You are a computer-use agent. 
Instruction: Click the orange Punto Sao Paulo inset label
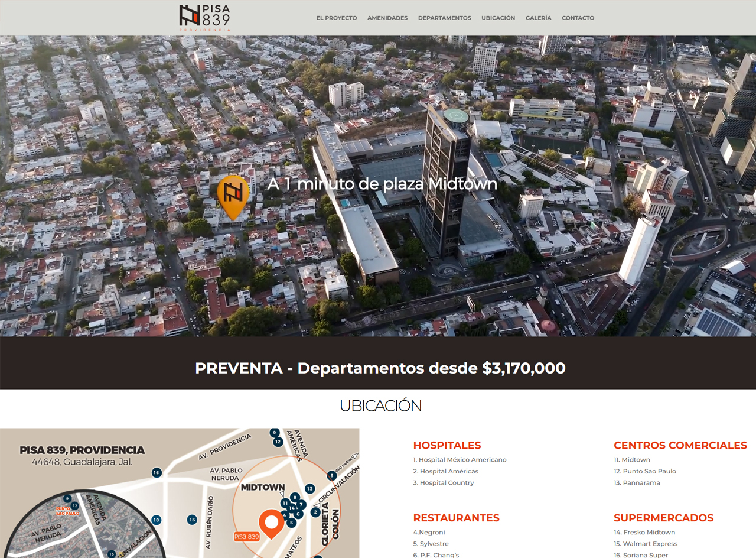tap(67, 510)
